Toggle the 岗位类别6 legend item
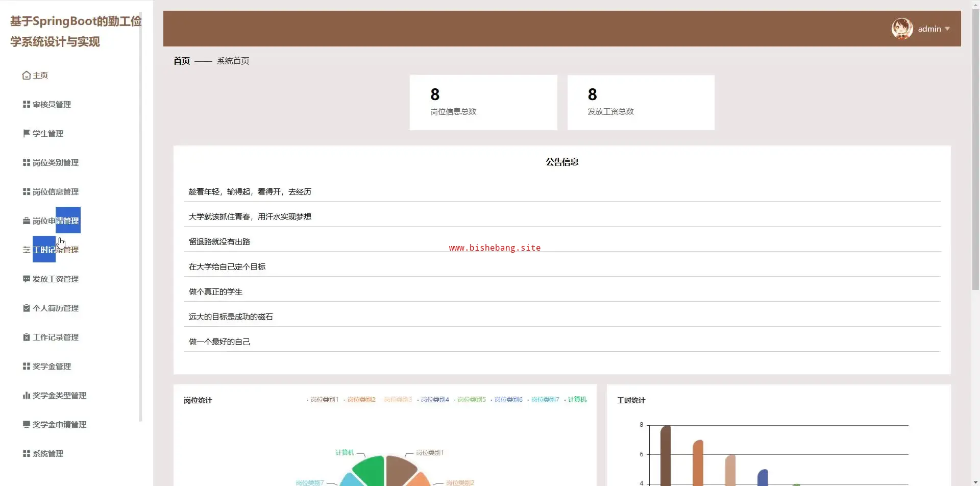The width and height of the screenshot is (980, 486). tap(506, 400)
